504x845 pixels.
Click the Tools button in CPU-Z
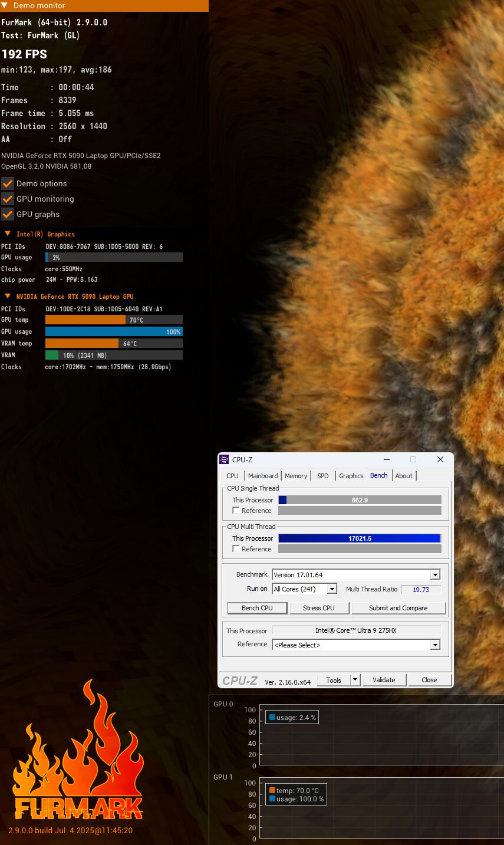334,680
